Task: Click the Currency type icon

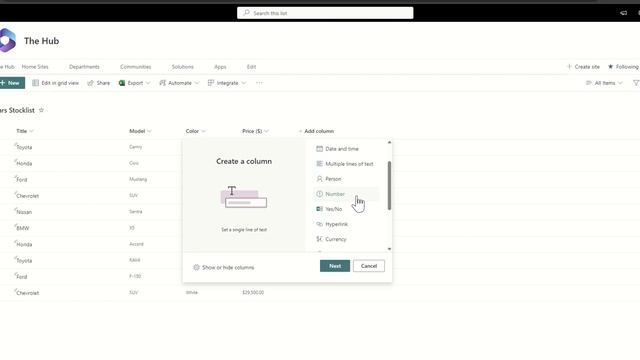Action: (x=320, y=239)
